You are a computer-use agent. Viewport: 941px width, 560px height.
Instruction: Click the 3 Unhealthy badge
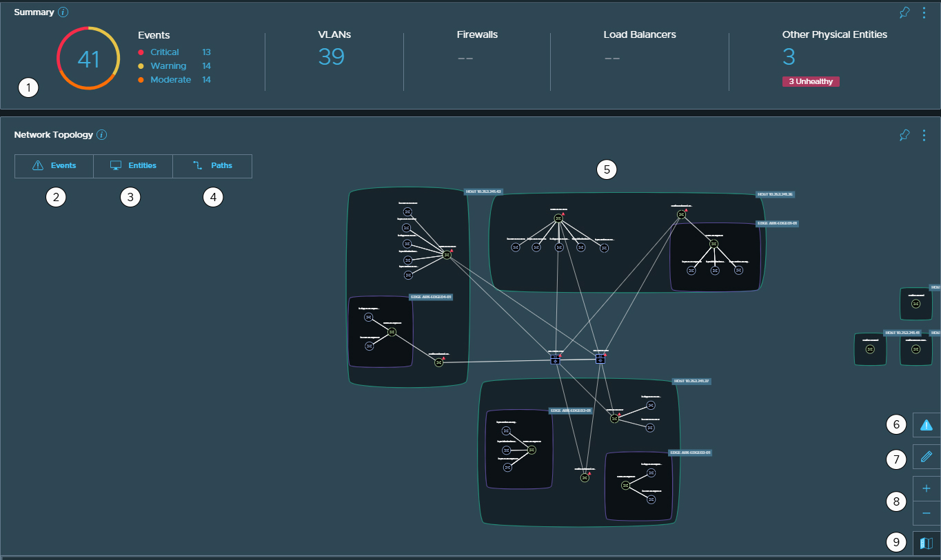[811, 81]
